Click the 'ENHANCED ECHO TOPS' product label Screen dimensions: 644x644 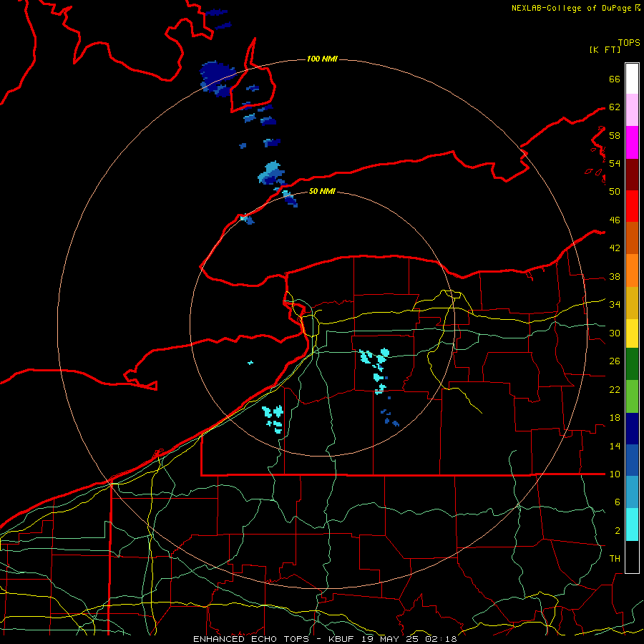(251, 639)
